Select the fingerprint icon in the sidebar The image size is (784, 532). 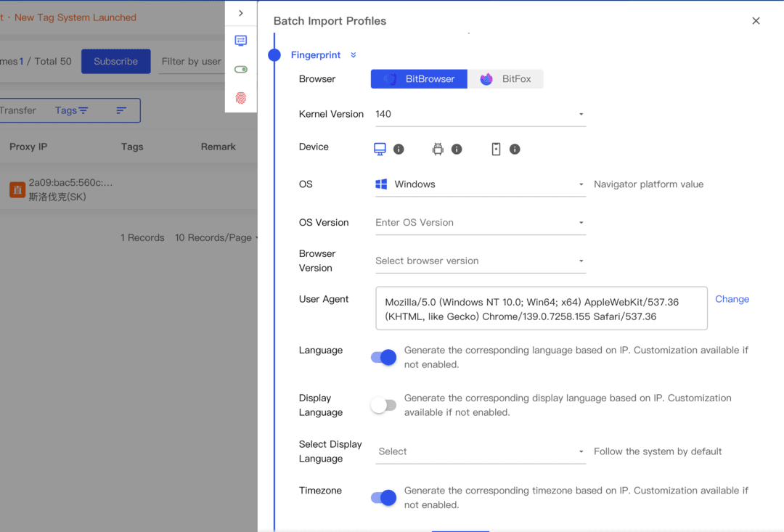tap(240, 98)
